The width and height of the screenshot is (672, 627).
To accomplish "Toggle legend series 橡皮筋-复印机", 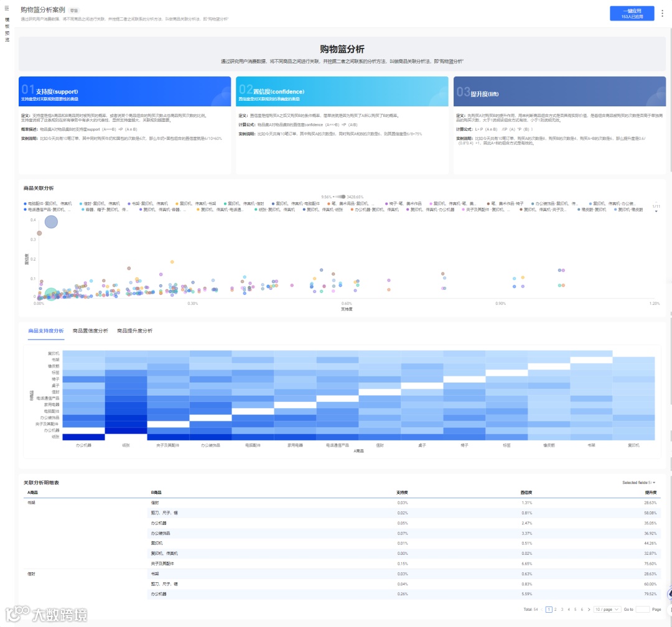I will 592,210.
